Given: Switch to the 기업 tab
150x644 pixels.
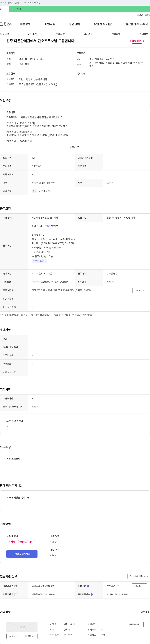Looking at the screenshot, I should click(x=19, y=9).
